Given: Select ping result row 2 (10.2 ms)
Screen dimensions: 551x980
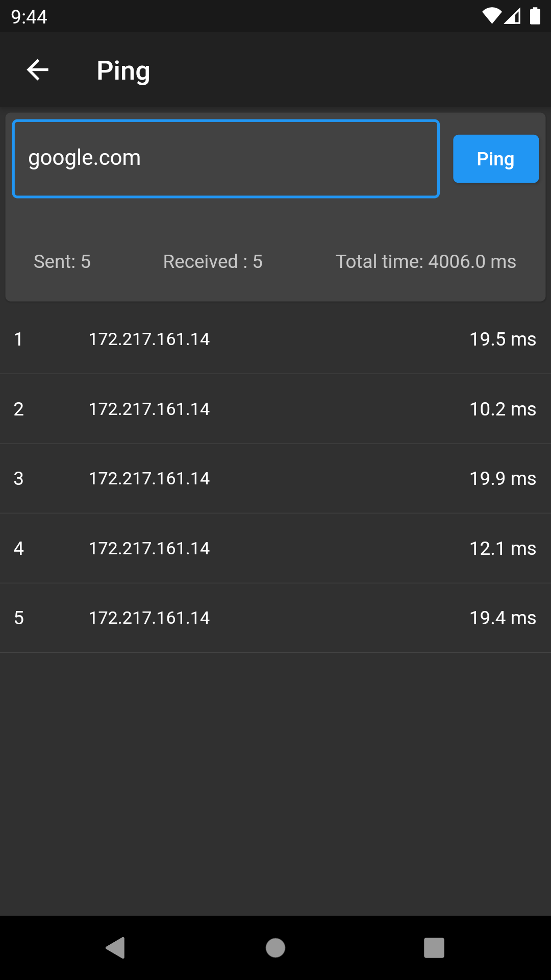Looking at the screenshot, I should pyautogui.click(x=275, y=409).
